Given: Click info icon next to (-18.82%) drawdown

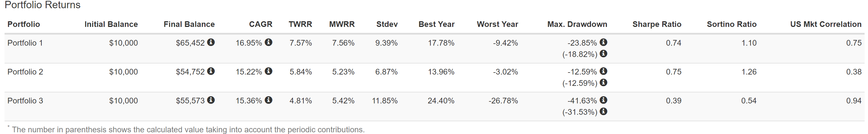Looking at the screenshot, I should coord(603,54).
